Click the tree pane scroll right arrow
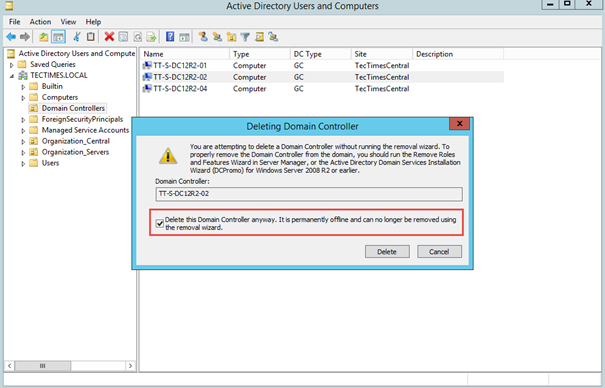The image size is (605, 388). pos(130,366)
